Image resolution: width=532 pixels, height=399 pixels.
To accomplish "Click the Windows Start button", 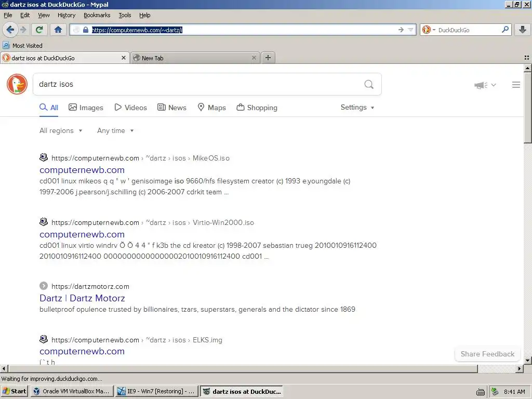I will 14,391.
